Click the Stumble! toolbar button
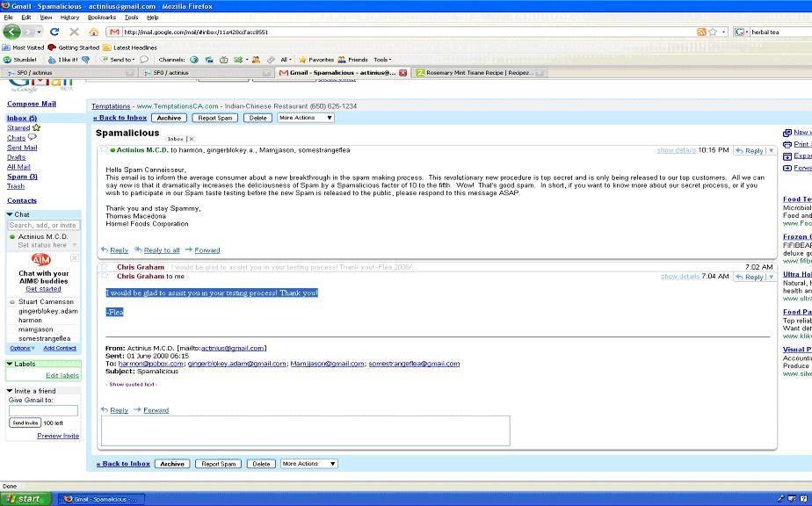The height and width of the screenshot is (506, 812). point(21,60)
